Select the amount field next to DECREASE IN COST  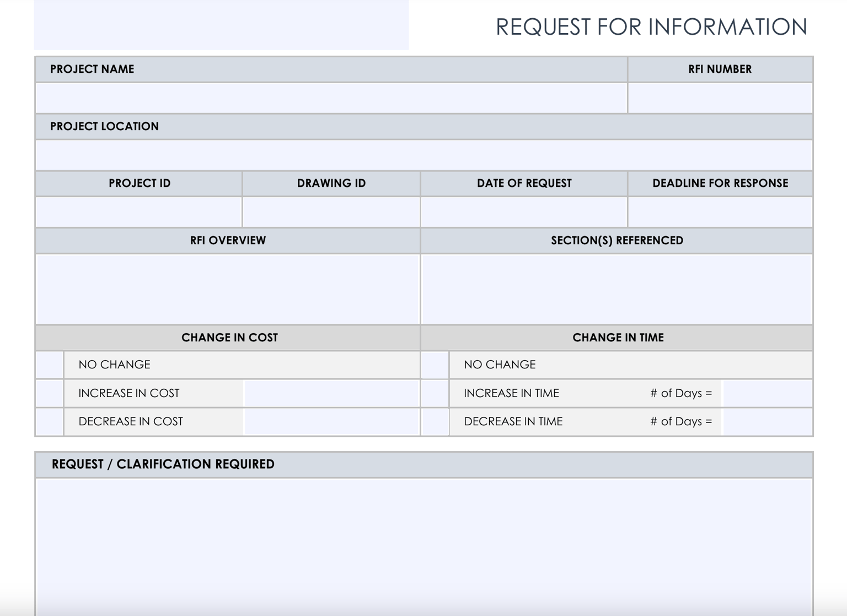pyautogui.click(x=331, y=421)
